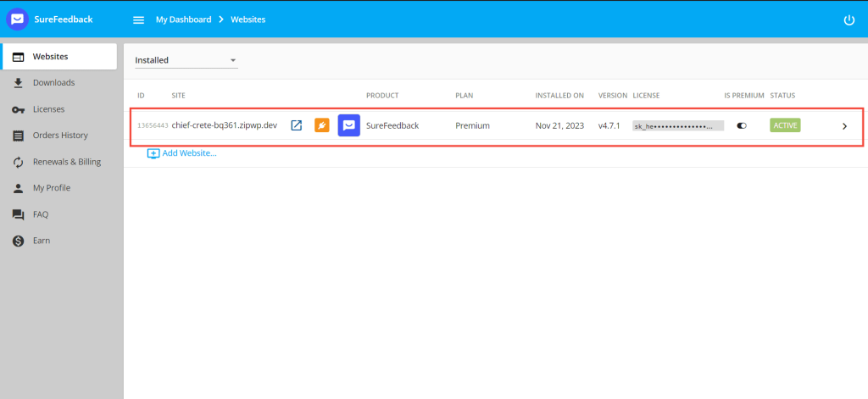The image size is (868, 399).
Task: Click the power logout icon
Action: (849, 20)
